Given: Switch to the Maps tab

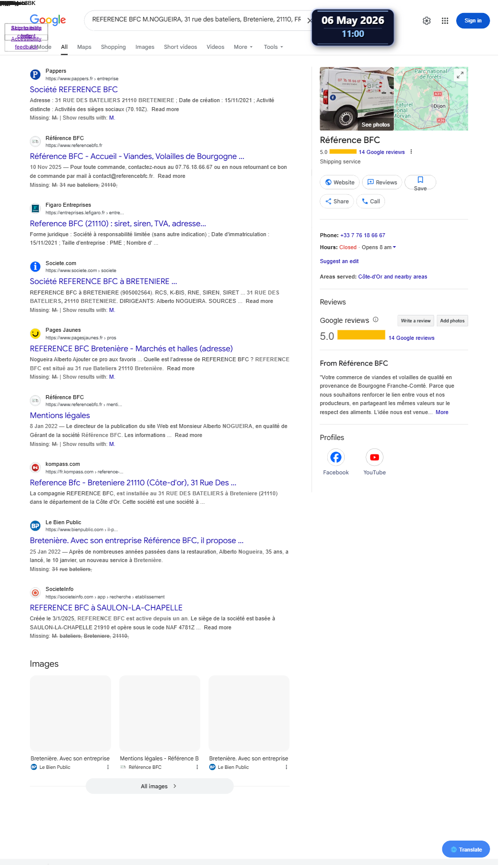Looking at the screenshot, I should coord(84,47).
